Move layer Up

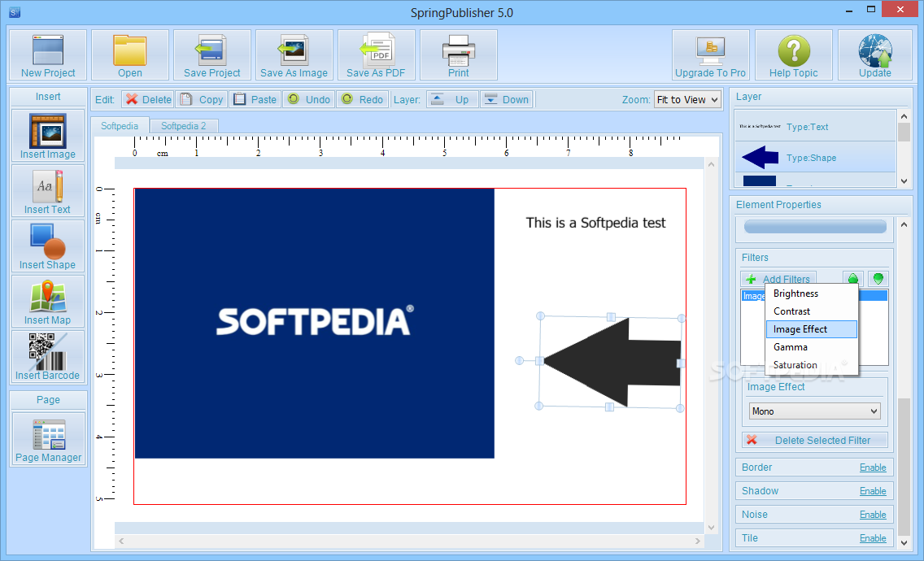pyautogui.click(x=452, y=99)
